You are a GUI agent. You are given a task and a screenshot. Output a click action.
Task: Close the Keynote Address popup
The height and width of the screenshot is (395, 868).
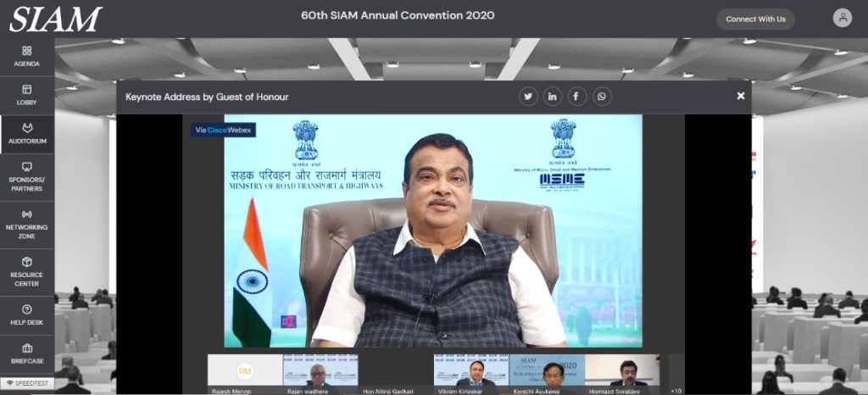(741, 96)
